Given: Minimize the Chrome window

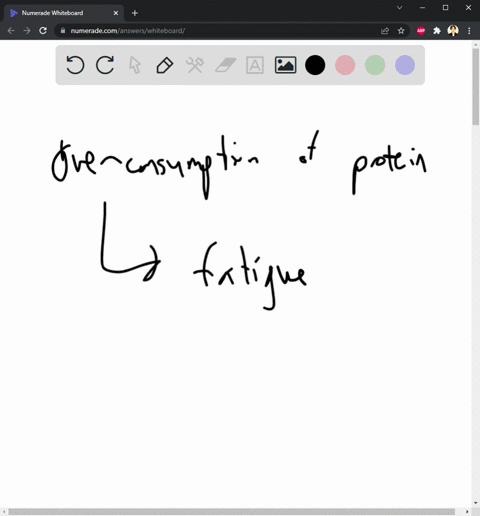Looking at the screenshot, I should [x=422, y=8].
